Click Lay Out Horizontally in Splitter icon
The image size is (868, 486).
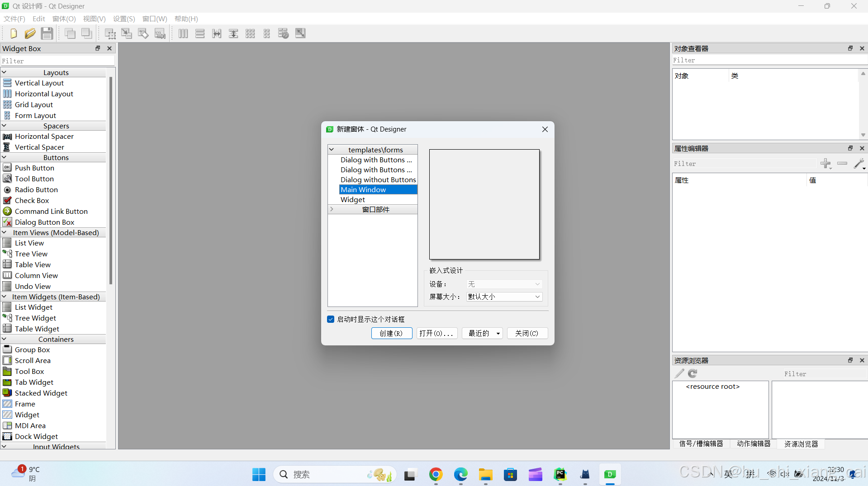pyautogui.click(x=217, y=33)
